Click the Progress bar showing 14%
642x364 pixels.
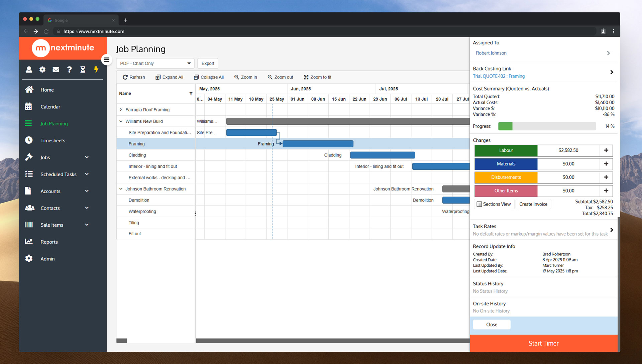[x=547, y=126]
